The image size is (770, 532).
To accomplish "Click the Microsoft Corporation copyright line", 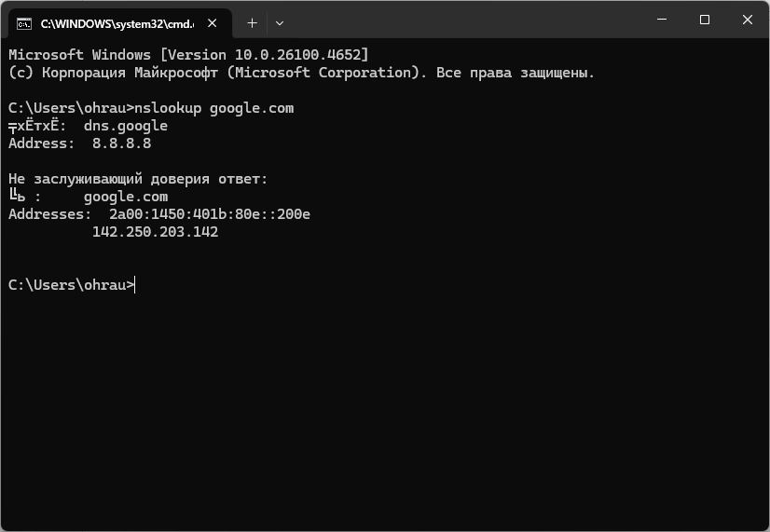I will tap(301, 73).
